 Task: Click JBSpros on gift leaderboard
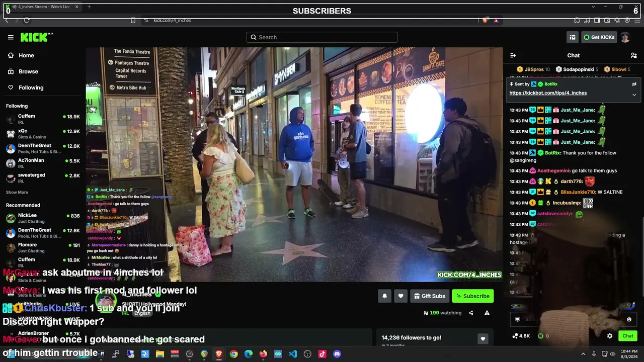pos(533,69)
